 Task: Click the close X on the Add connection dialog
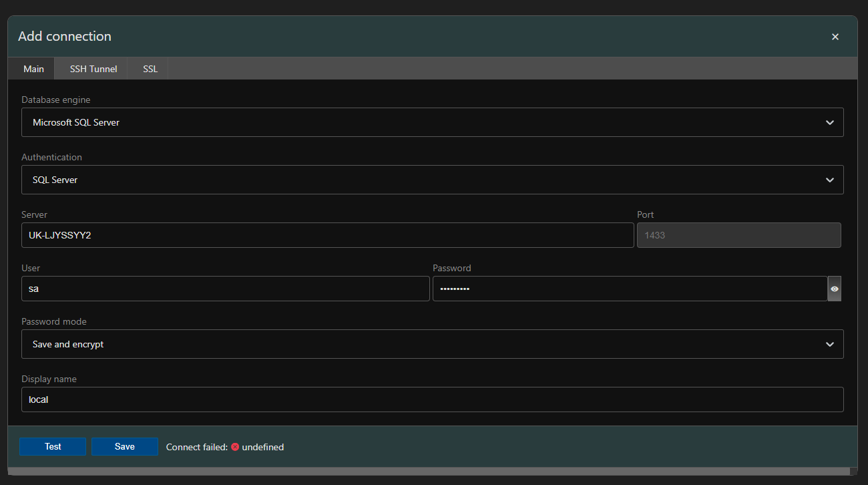coord(835,37)
